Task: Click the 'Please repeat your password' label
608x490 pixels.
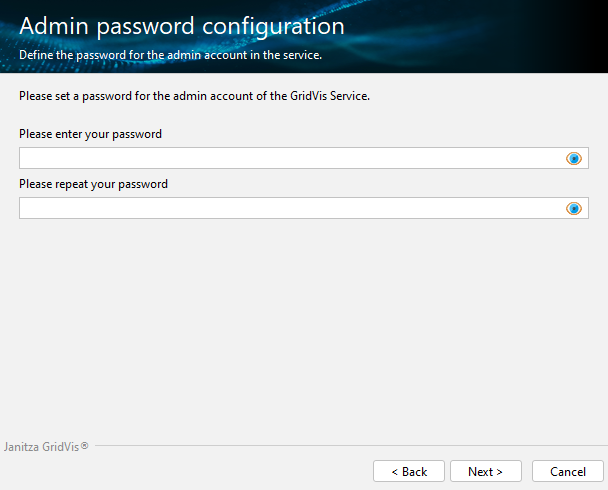Action: [x=93, y=184]
